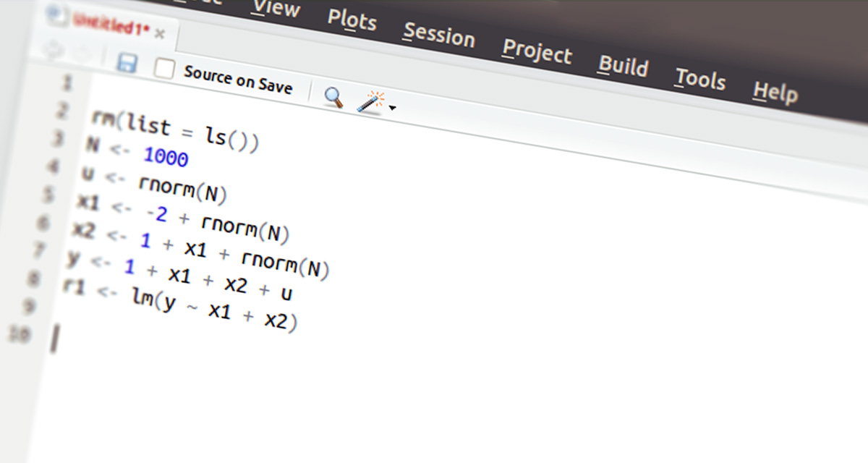Open the Help menu
The image size is (868, 463).
point(775,91)
